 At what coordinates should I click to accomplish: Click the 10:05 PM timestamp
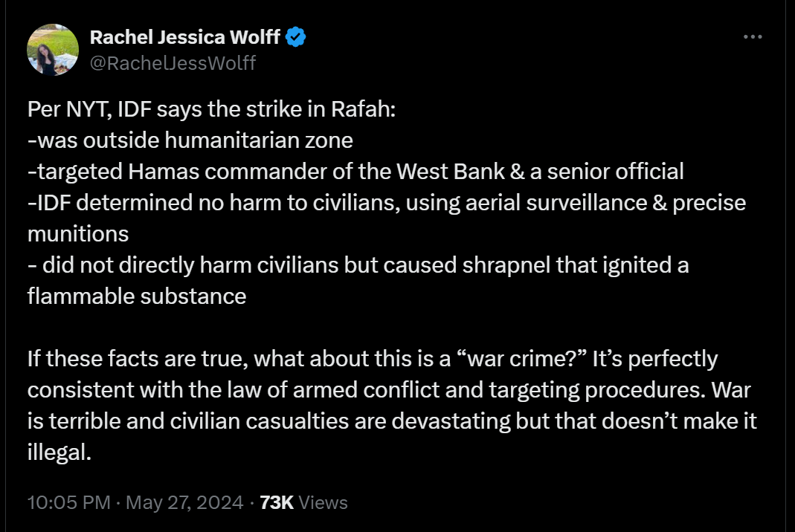click(68, 502)
